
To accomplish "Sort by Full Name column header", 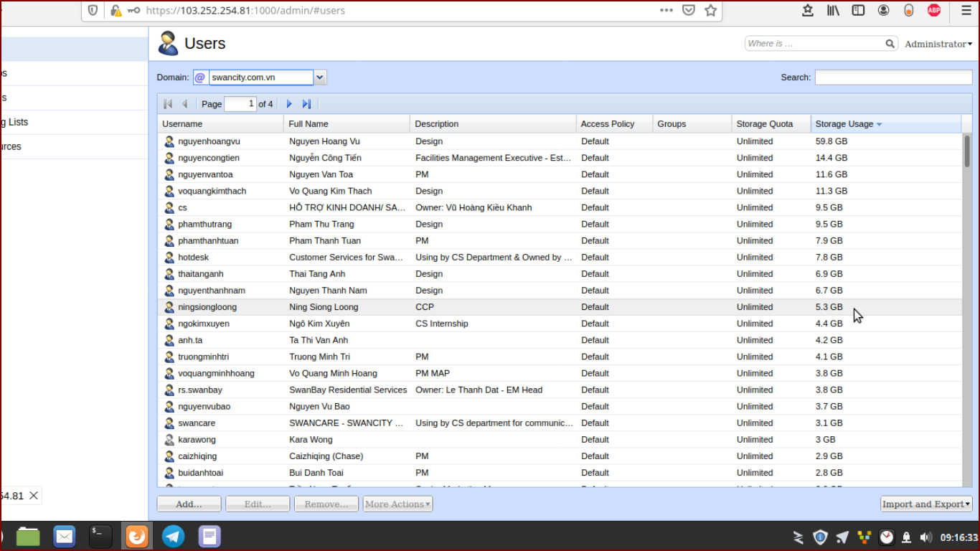I will pos(347,124).
